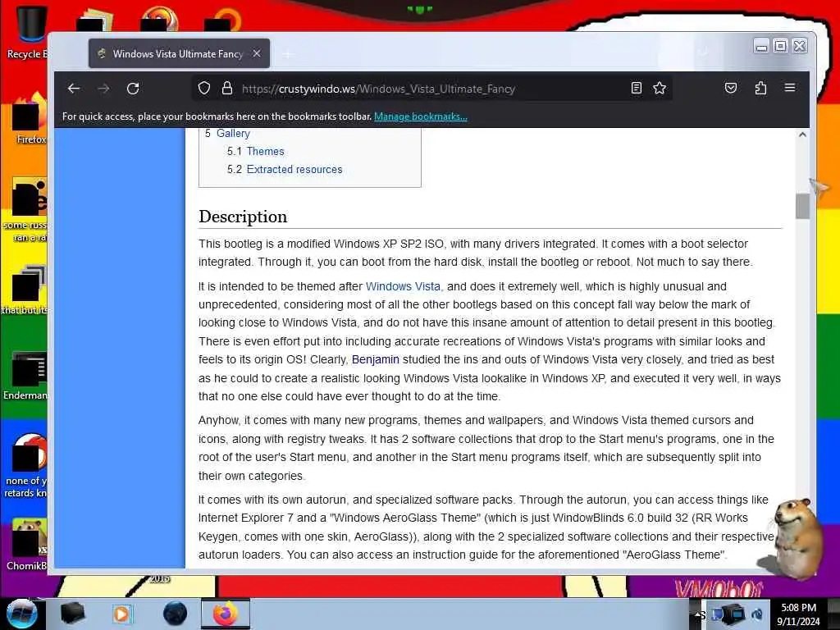Image resolution: width=840 pixels, height=630 pixels.
Task: Select the 'some russ ran a rat' desktop icon
Action: click(27, 210)
